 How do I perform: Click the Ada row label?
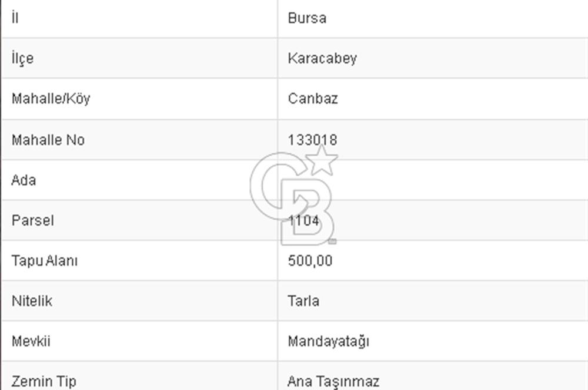tap(24, 180)
